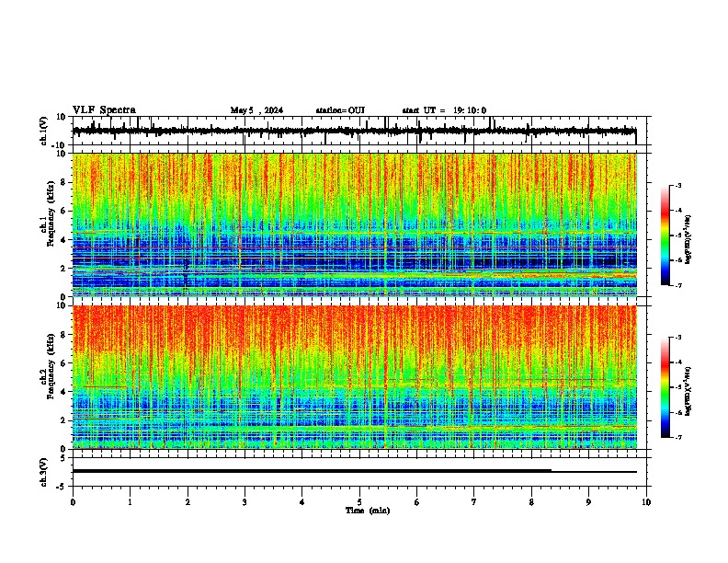
Task: Click the ch.3 axis tick label "-5"
Action: point(62,487)
